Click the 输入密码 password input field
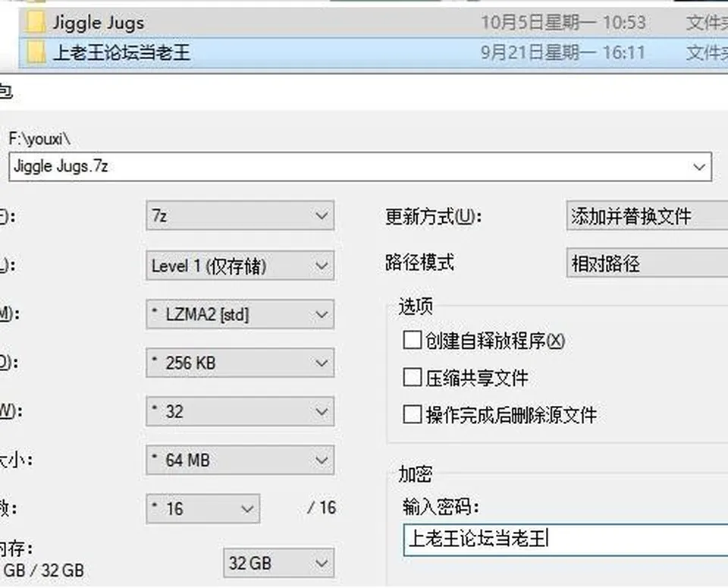Image resolution: width=728 pixels, height=588 pixels. click(x=566, y=539)
